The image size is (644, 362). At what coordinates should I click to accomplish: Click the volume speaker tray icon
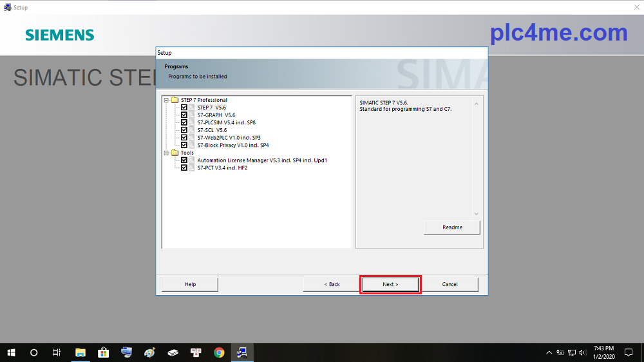582,352
